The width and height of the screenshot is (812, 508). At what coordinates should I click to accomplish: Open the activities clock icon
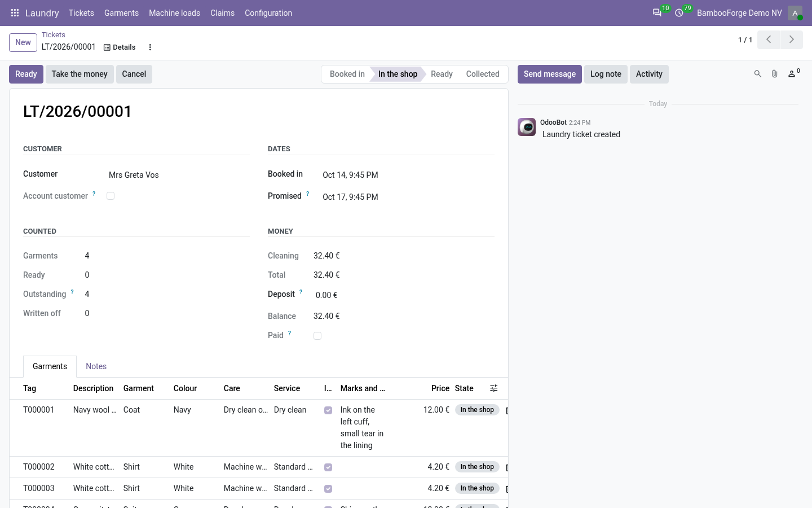[679, 12]
